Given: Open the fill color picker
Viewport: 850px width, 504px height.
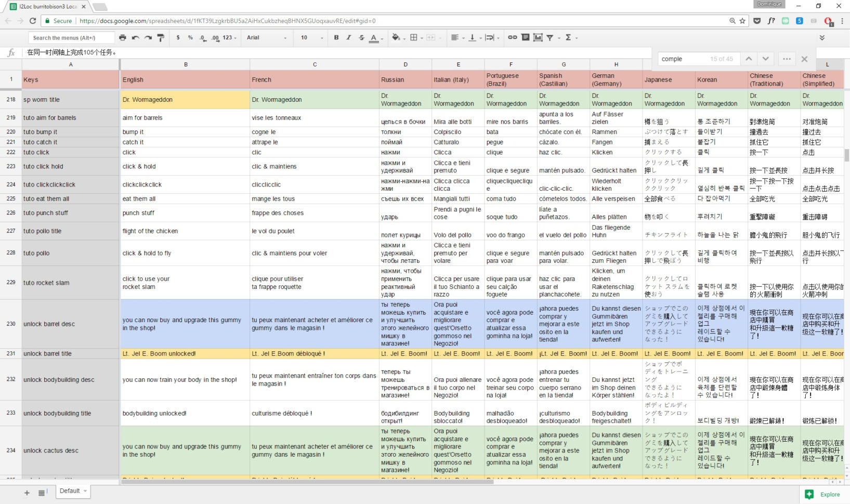Looking at the screenshot, I should point(396,37).
